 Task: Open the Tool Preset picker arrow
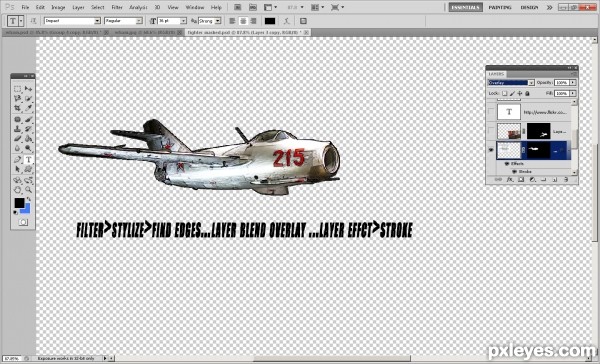coord(21,21)
